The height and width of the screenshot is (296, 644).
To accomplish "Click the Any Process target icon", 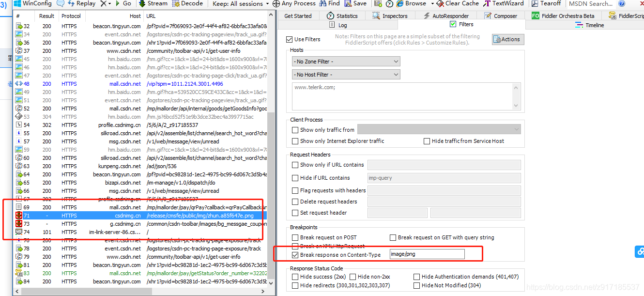I will (276, 3).
